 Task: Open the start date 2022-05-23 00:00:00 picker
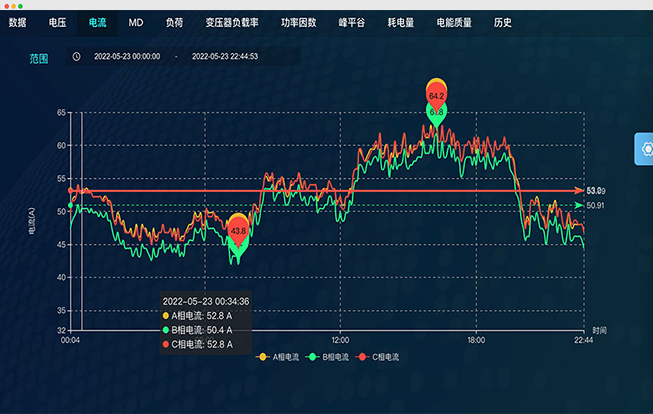(x=127, y=57)
